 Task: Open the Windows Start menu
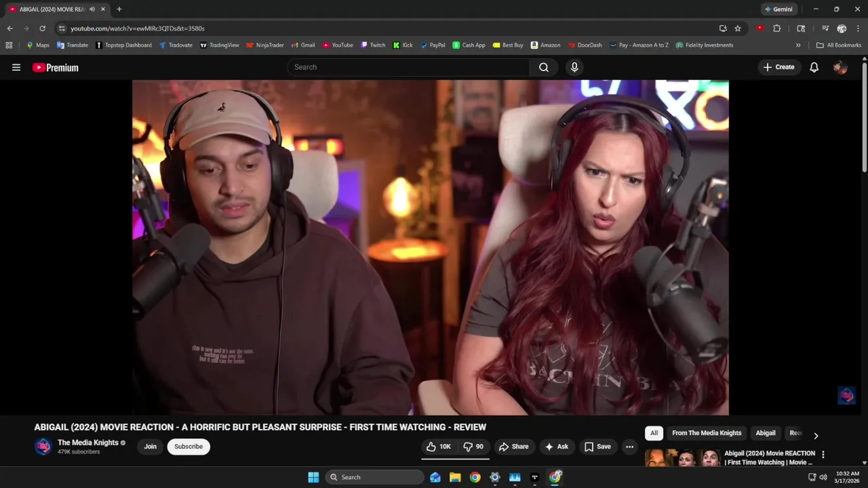313,477
